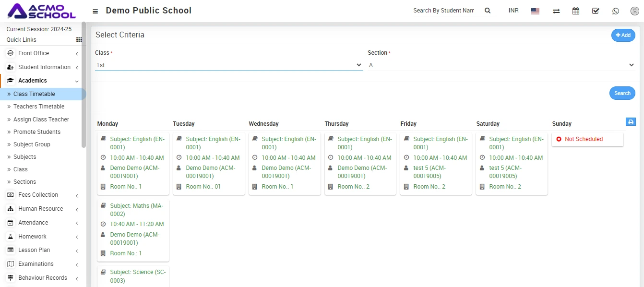
Task: Print the timetable using printer icon
Action: pos(631,122)
